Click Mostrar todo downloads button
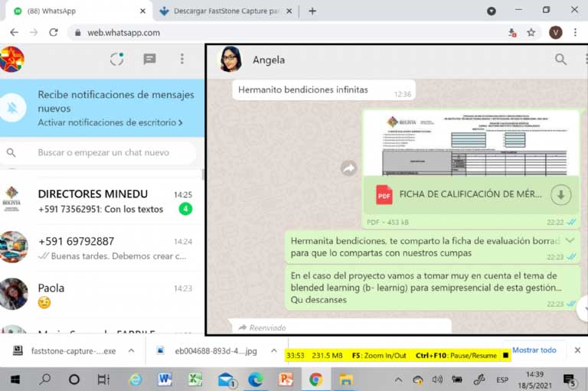 (x=534, y=350)
